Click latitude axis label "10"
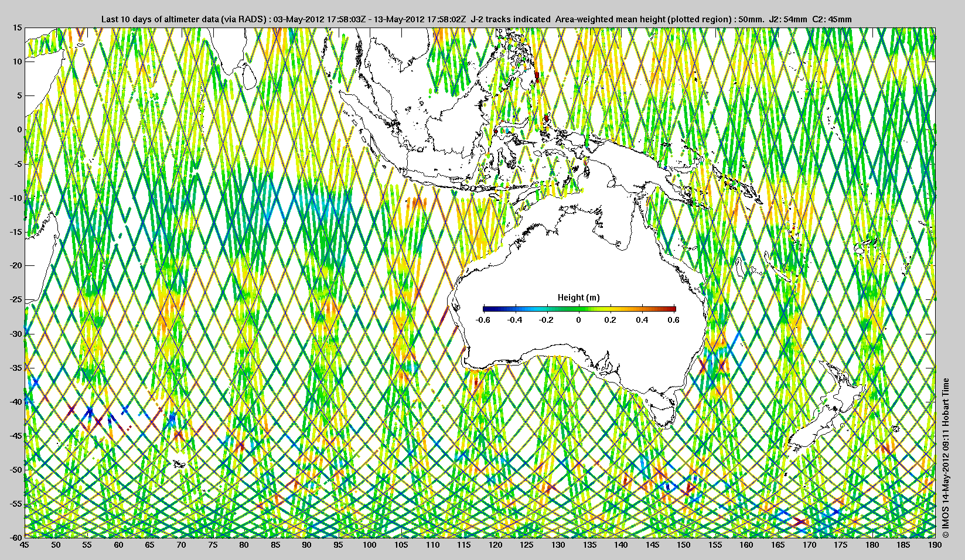The width and height of the screenshot is (965, 560). point(18,62)
